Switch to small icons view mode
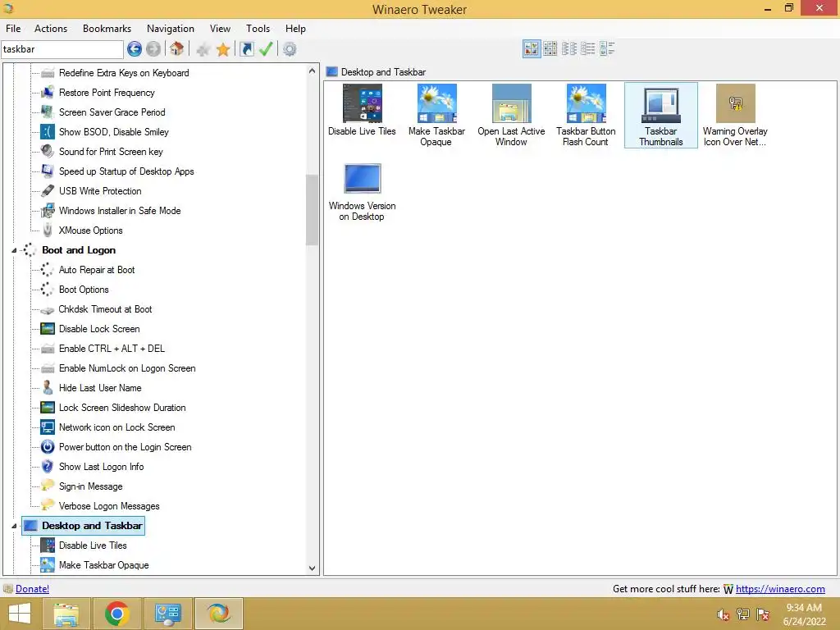The height and width of the screenshot is (630, 840). pos(550,48)
